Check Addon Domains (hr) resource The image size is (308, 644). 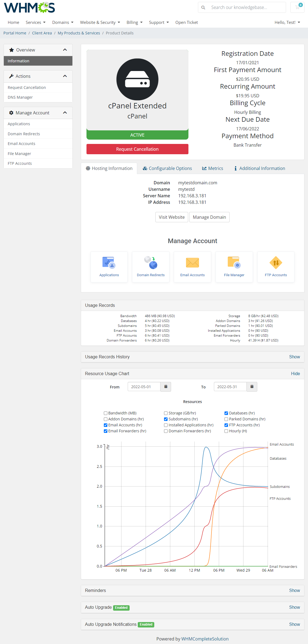click(x=105, y=419)
